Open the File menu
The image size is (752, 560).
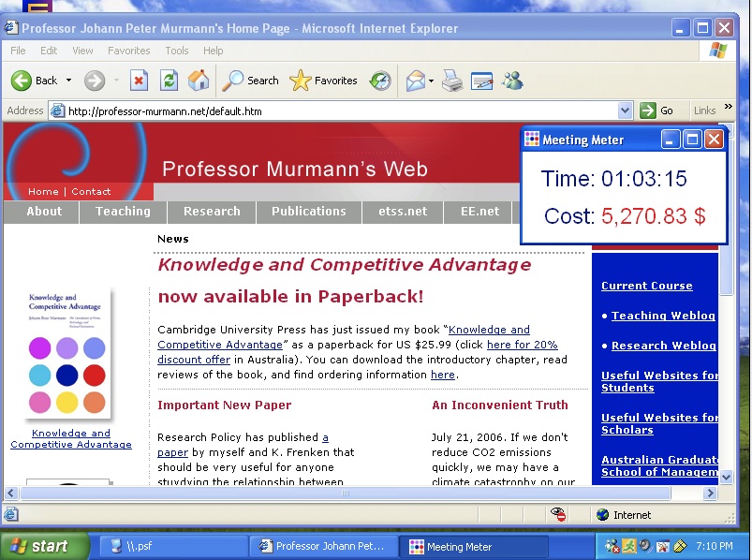tap(18, 51)
